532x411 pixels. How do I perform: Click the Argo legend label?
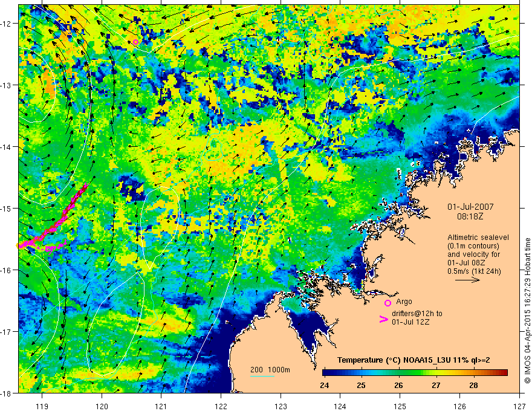(x=404, y=302)
